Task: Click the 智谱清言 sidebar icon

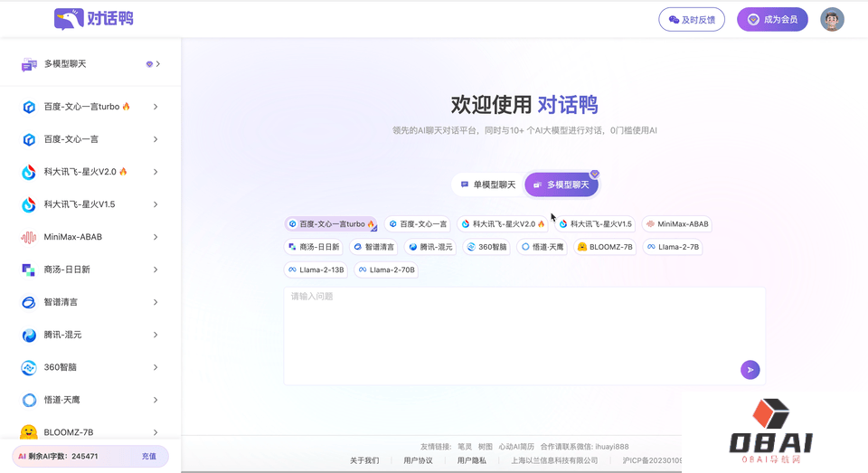Action: coord(29,302)
